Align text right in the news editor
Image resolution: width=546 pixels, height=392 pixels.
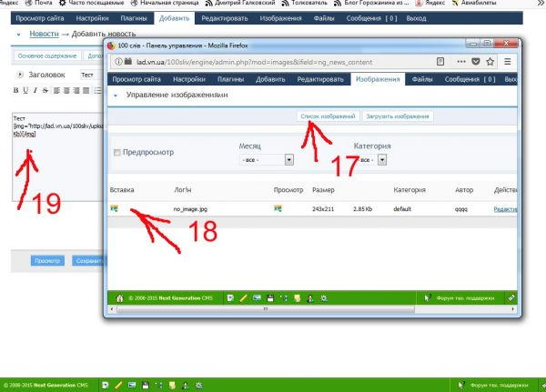click(x=76, y=91)
